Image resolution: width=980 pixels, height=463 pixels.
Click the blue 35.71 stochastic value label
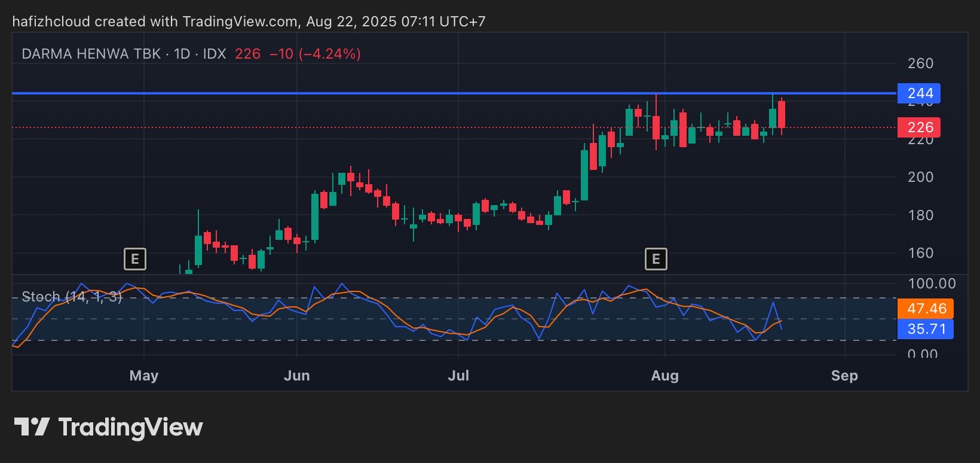(926, 329)
